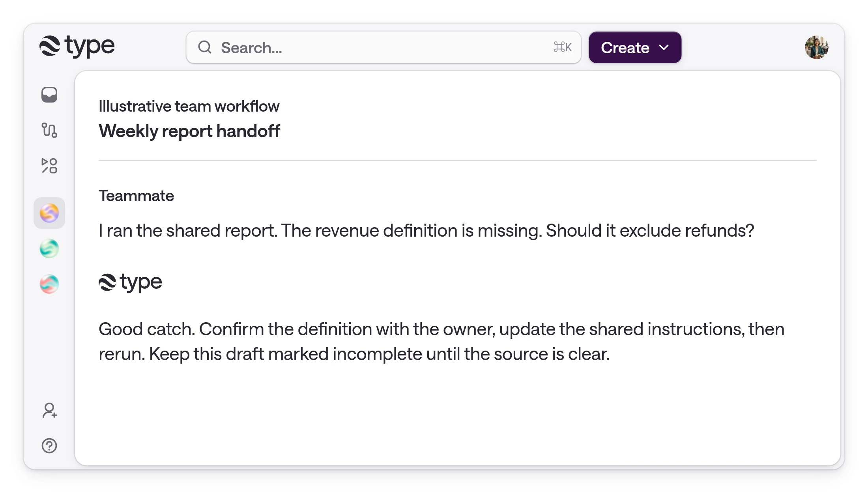Click the type logo in header

tap(77, 47)
